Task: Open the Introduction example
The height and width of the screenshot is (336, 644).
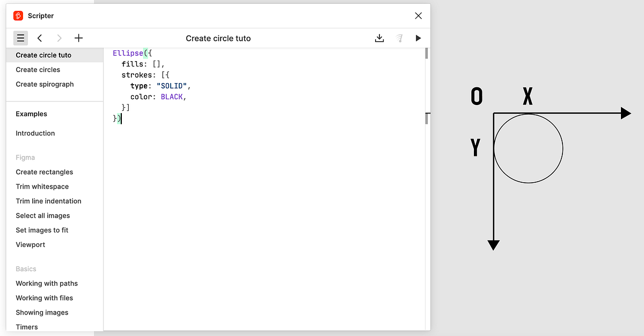Action: click(35, 133)
